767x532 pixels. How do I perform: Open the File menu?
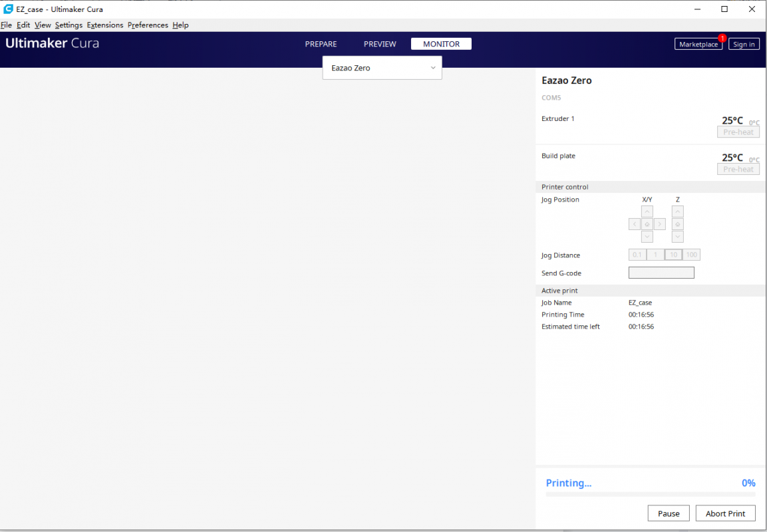7,25
